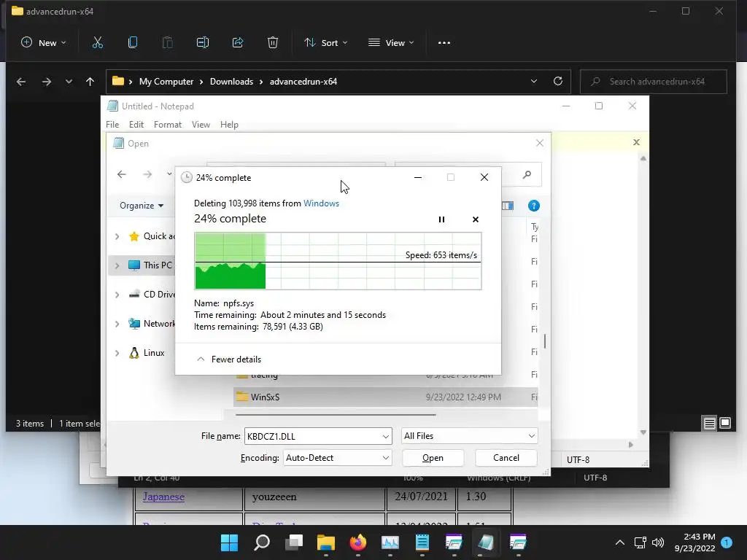Select Network in the navigation tree
The height and width of the screenshot is (560, 747).
coord(152,324)
